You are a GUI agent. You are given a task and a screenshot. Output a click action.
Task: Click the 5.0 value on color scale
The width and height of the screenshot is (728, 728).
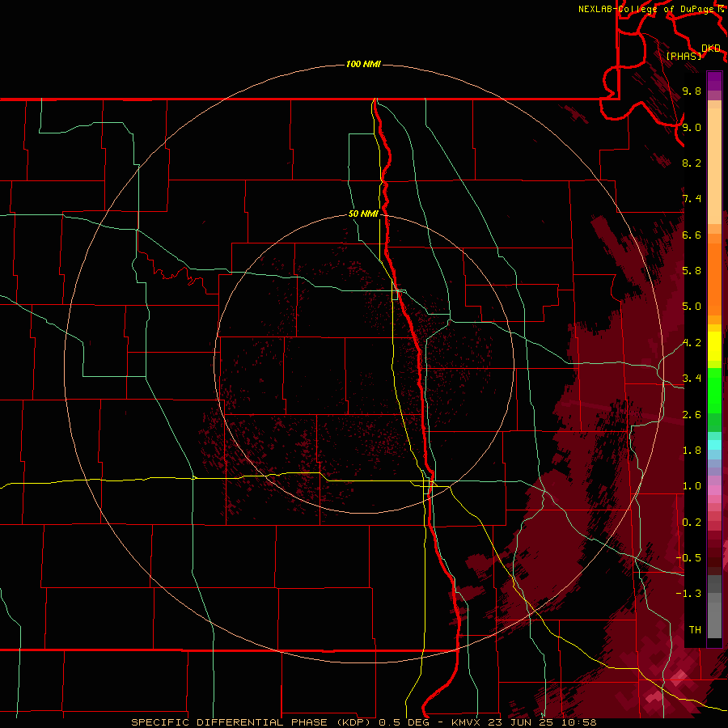(692, 307)
